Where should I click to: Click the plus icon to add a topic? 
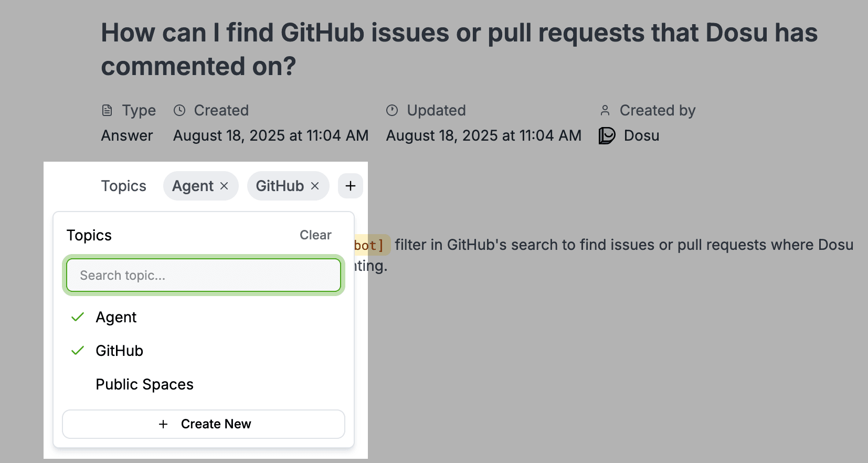(350, 186)
